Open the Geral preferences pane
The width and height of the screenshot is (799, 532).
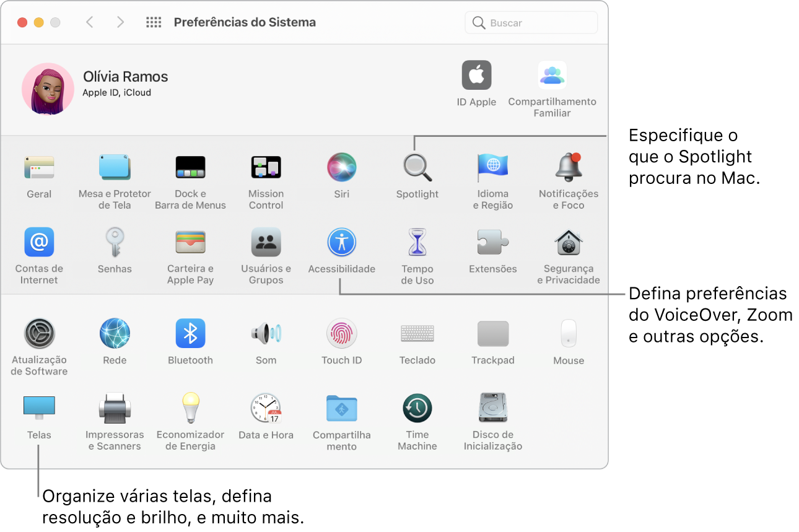pyautogui.click(x=39, y=167)
